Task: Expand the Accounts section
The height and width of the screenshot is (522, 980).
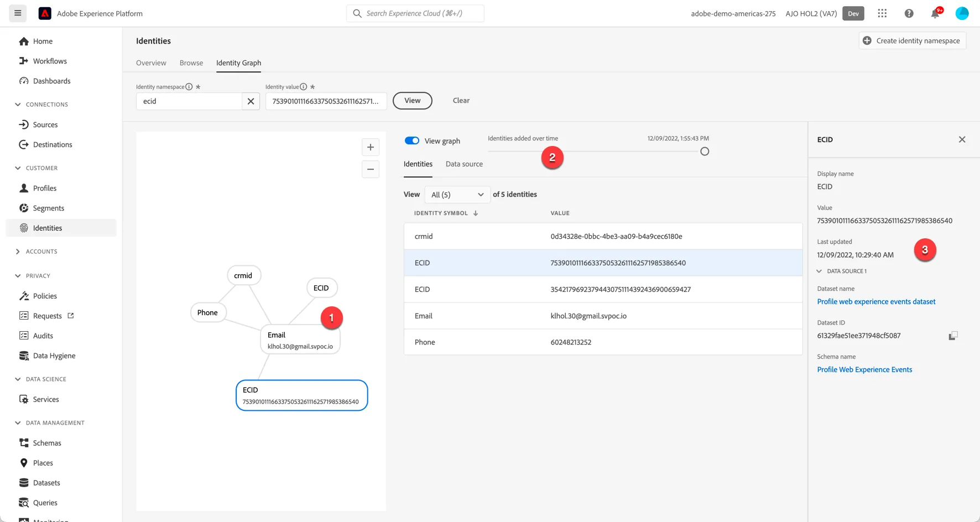Action: click(x=18, y=252)
